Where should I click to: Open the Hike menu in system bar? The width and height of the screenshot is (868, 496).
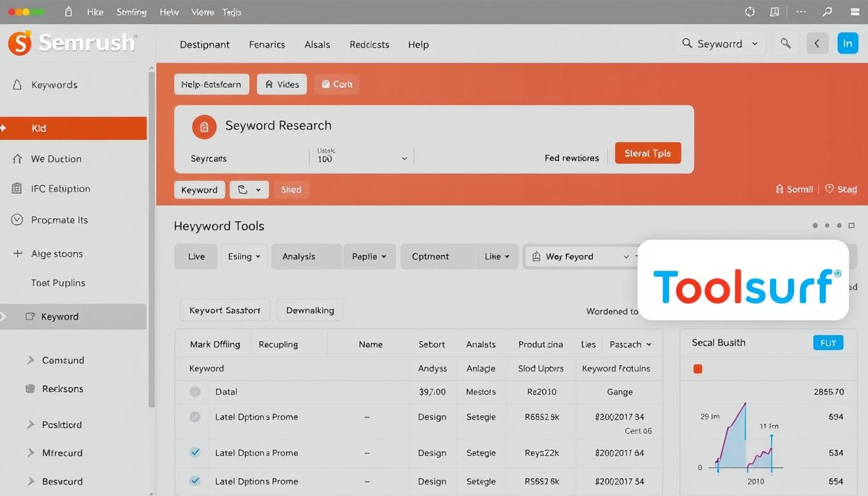point(95,12)
